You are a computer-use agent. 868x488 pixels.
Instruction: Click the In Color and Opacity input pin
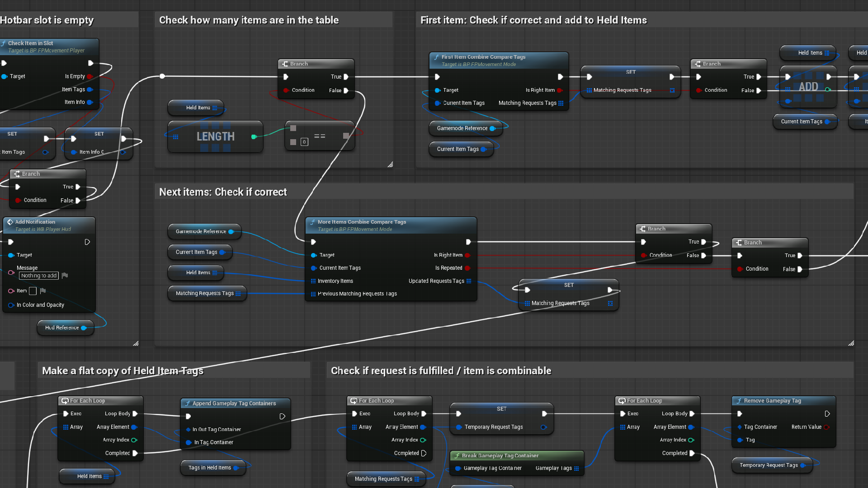click(x=11, y=305)
